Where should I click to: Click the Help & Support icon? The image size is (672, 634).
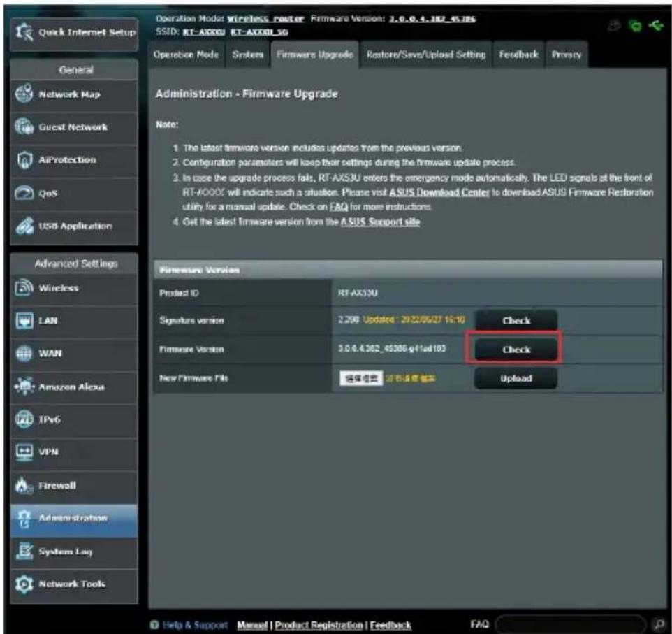point(154,625)
